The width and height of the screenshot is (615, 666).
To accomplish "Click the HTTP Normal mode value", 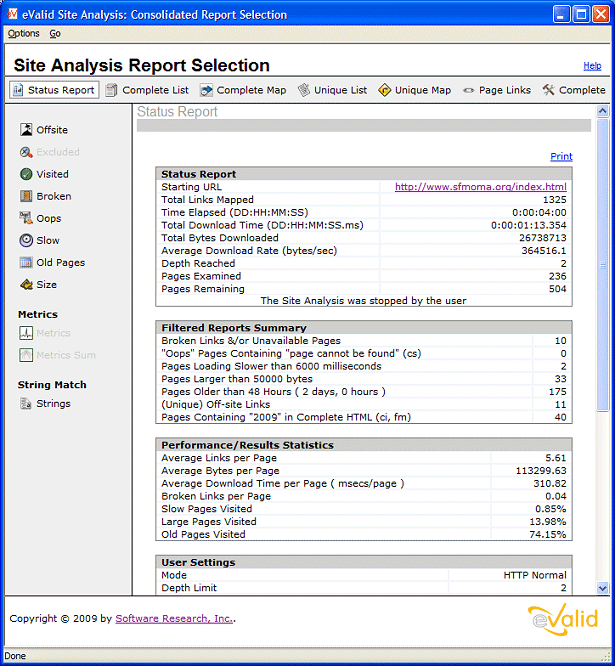I will tap(535, 575).
